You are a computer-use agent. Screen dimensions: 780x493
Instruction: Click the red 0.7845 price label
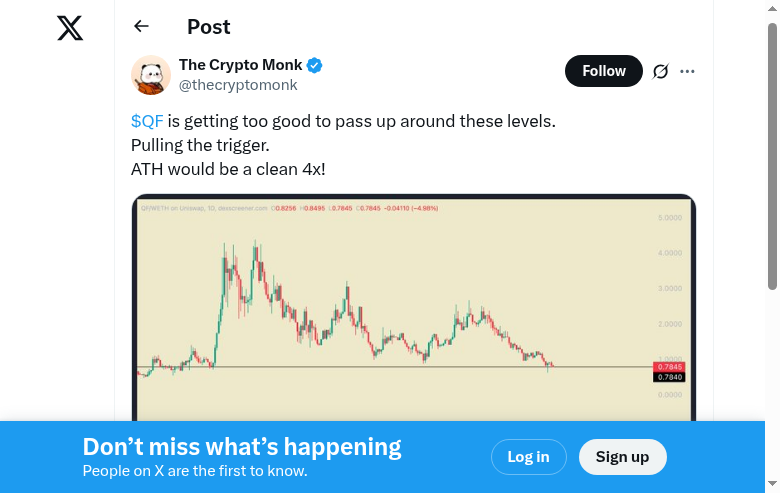(668, 367)
